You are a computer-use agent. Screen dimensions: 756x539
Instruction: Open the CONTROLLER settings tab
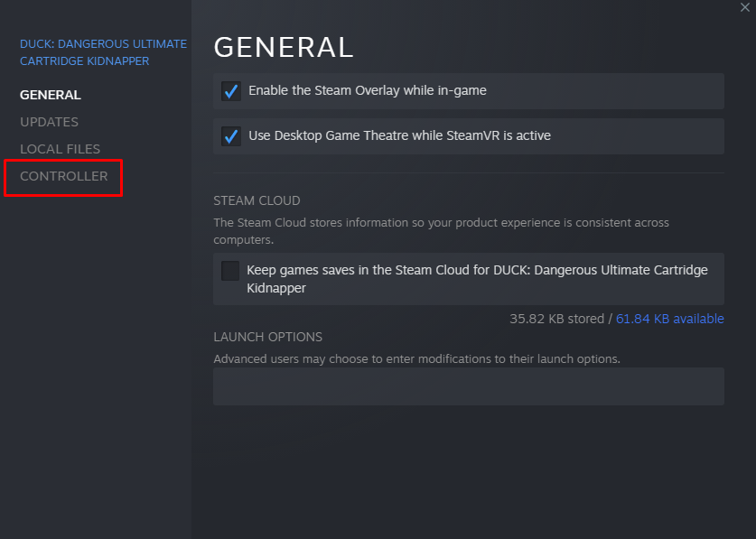[63, 176]
